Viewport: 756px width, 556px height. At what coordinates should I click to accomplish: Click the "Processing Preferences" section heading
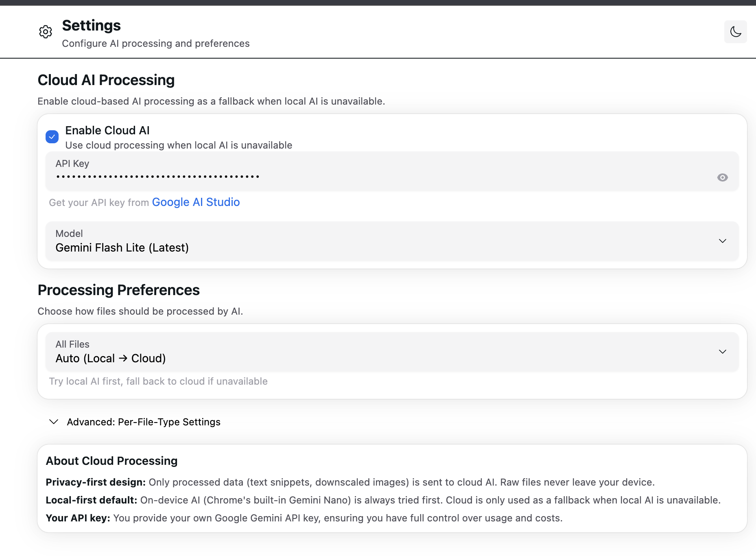pyautogui.click(x=118, y=290)
